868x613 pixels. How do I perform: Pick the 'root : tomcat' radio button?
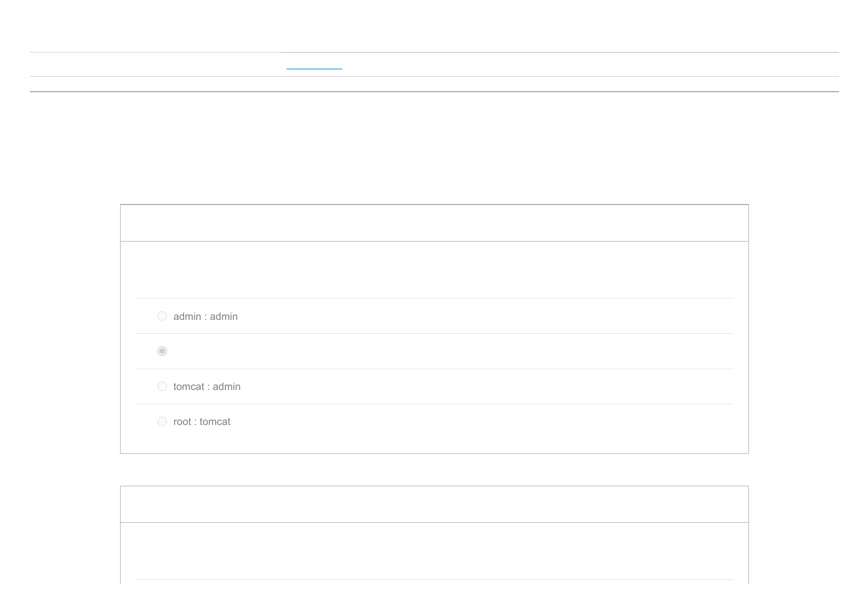162,421
